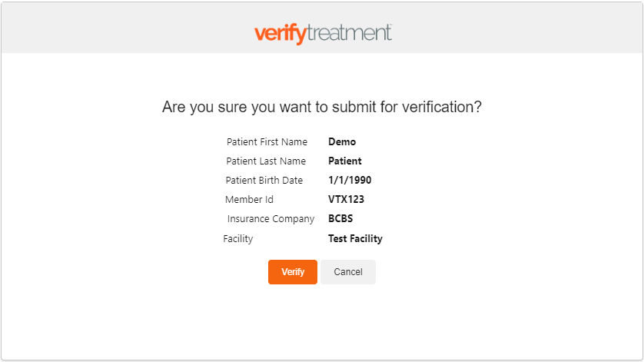Click the gray "treatment" part of the logo
The height and width of the screenshot is (362, 644).
pyautogui.click(x=349, y=33)
